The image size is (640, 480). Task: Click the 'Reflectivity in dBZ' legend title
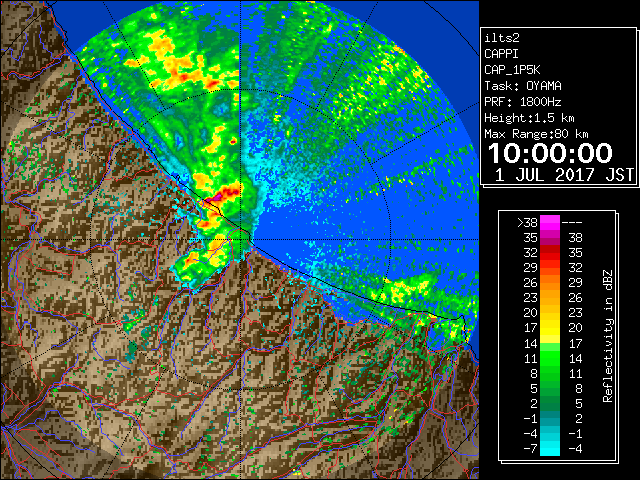point(608,336)
